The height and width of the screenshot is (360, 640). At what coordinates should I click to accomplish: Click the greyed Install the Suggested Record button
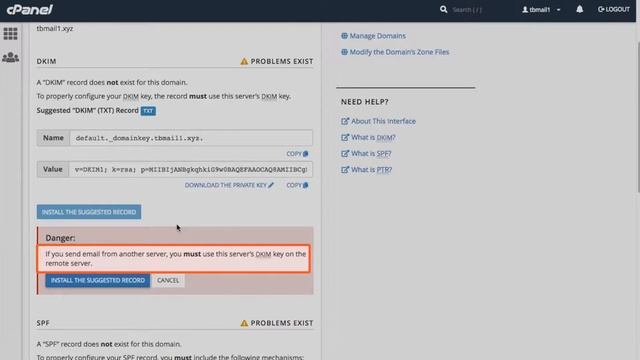pyautogui.click(x=89, y=212)
